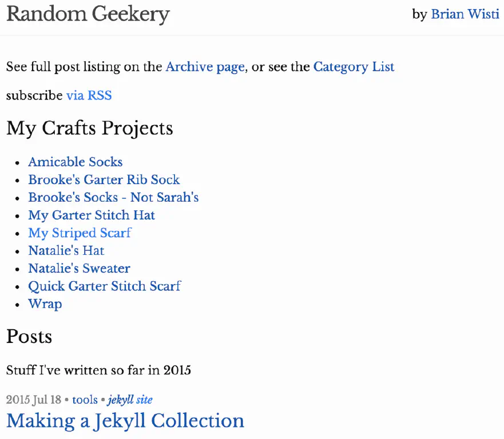This screenshot has height=439, width=504.
Task: Open the Random Geekery home page title
Action: pyautogui.click(x=88, y=14)
